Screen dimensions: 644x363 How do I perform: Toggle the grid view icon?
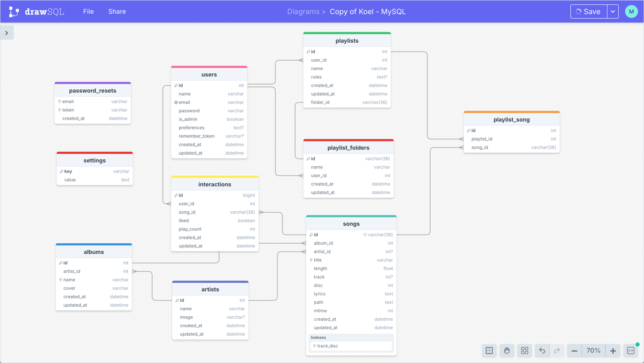tap(489, 351)
